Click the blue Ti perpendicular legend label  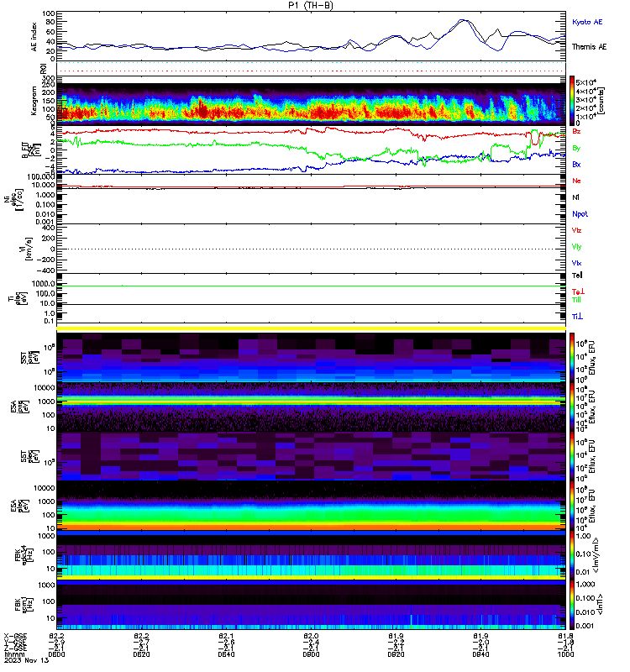577,317
